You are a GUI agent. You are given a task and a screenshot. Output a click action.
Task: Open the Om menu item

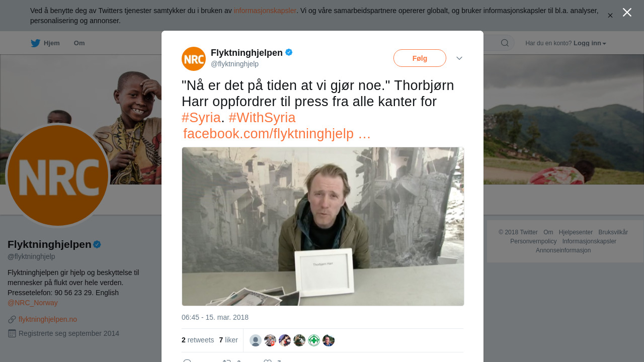(79, 43)
